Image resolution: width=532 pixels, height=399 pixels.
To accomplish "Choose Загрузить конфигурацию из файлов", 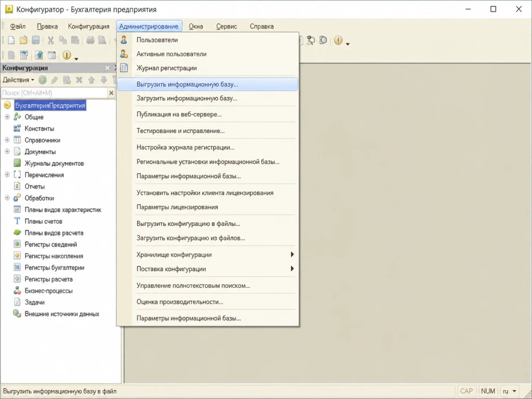I will pos(208,238).
